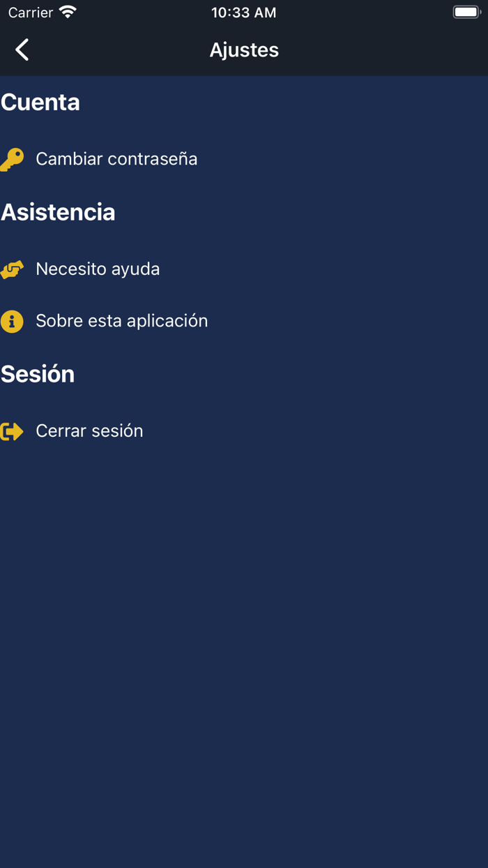Screen dimensions: 488x868
Task: Click the Wi-Fi signal status icon
Action: 68,13
